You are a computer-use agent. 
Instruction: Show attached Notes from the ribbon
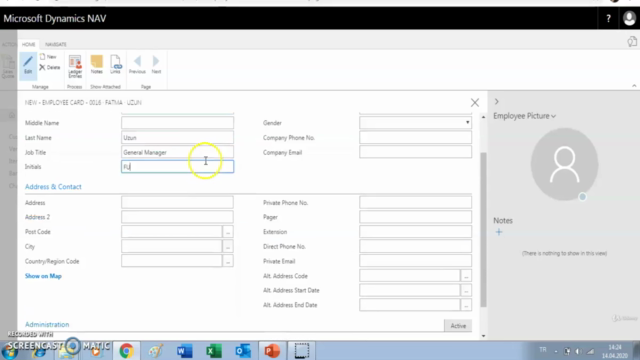pyautogui.click(x=97, y=64)
